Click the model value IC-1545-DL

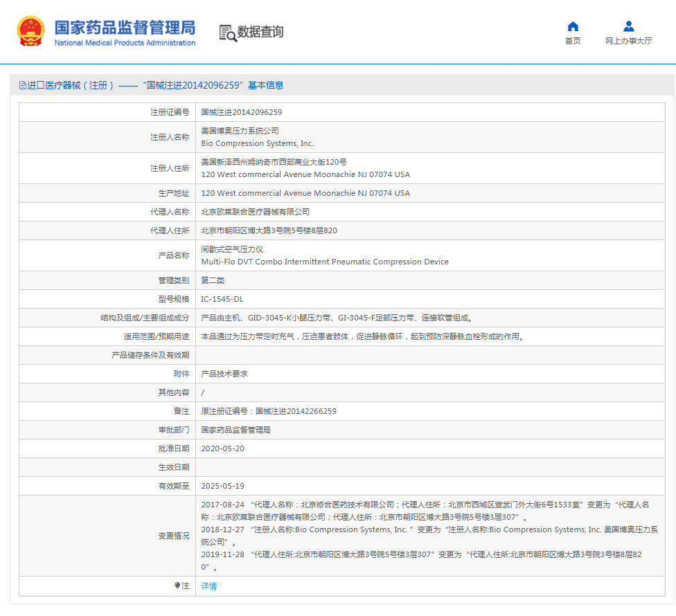[x=222, y=299]
